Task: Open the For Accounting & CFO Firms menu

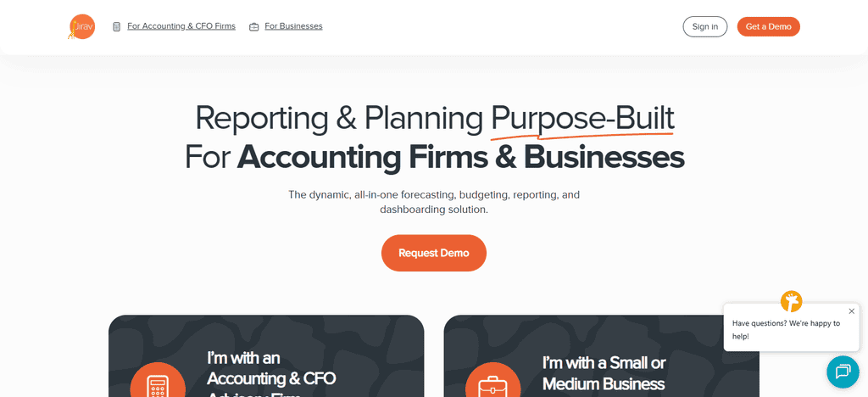Action: pos(181,26)
